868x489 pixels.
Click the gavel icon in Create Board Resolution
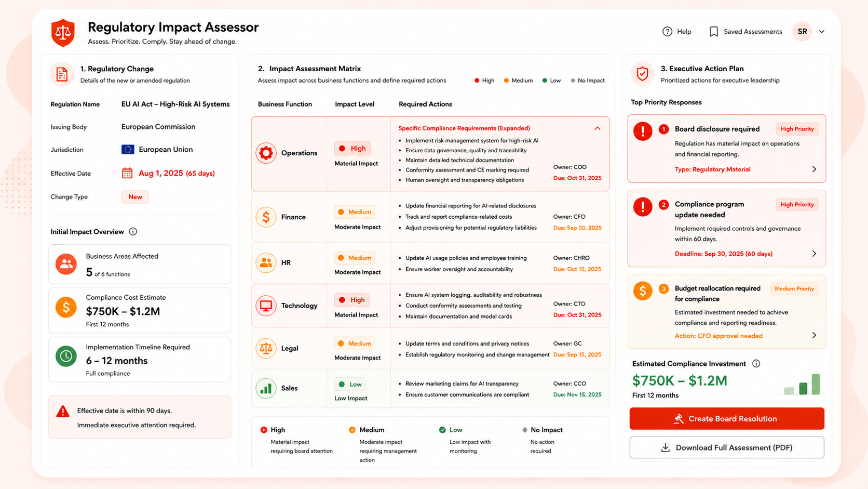click(678, 419)
